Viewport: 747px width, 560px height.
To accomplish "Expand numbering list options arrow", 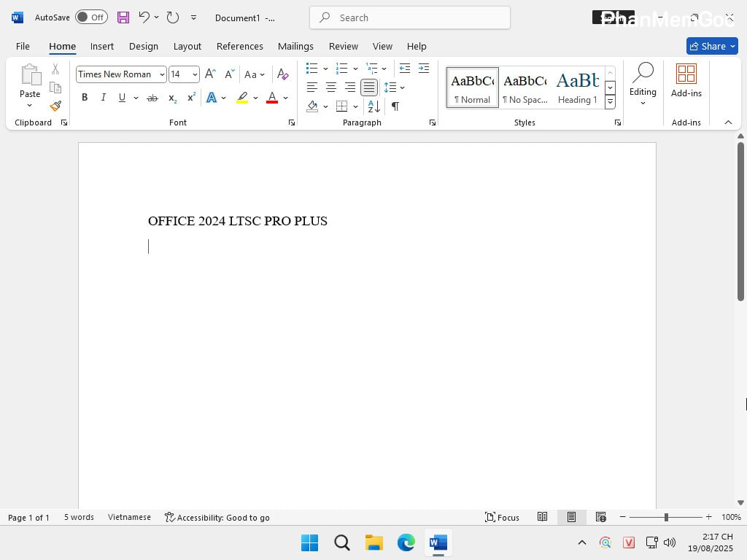I will [355, 69].
